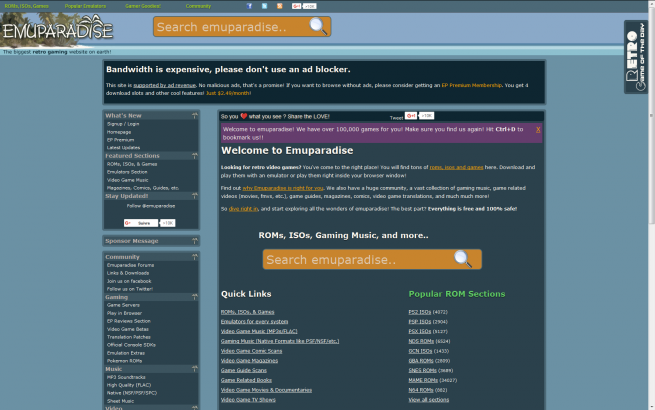This screenshot has width=655, height=410.
Task: Click Signup / Login in the sidebar
Action: (x=123, y=124)
